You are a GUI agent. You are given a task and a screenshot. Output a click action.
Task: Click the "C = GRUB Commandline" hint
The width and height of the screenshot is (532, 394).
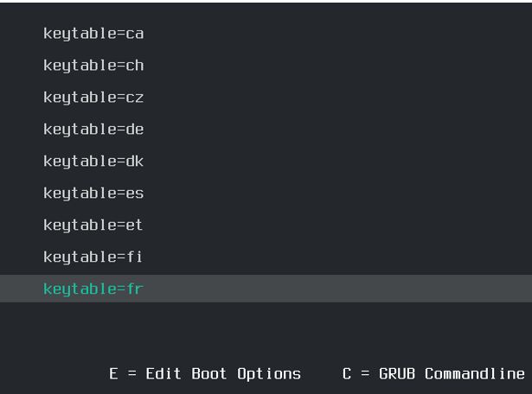[x=433, y=374]
